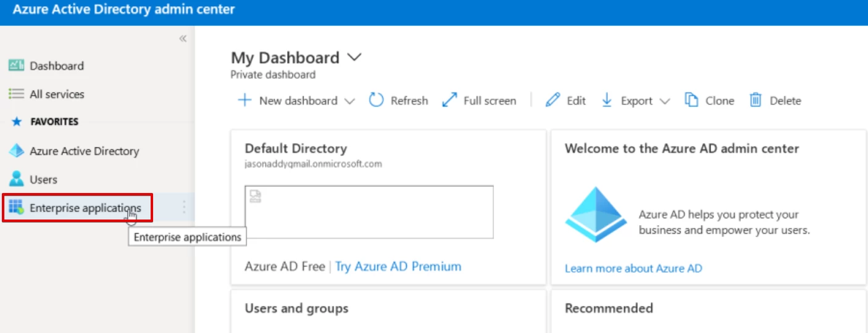
Task: Select Enterprise applications in the sidebar
Action: pos(85,208)
